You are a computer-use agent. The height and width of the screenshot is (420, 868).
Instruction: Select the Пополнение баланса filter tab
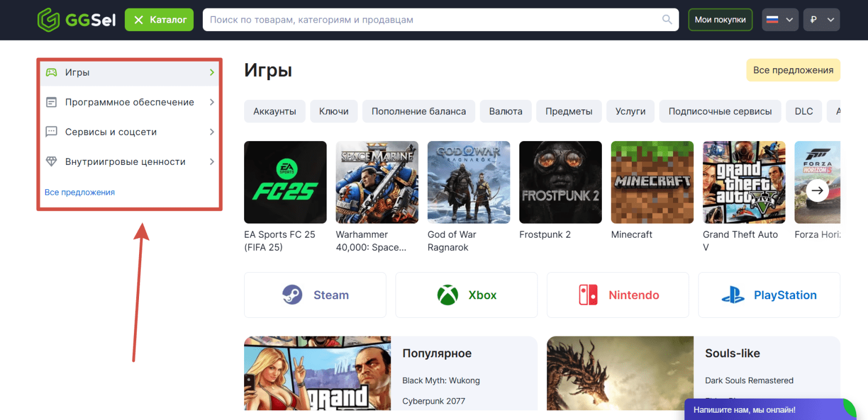[x=419, y=111]
